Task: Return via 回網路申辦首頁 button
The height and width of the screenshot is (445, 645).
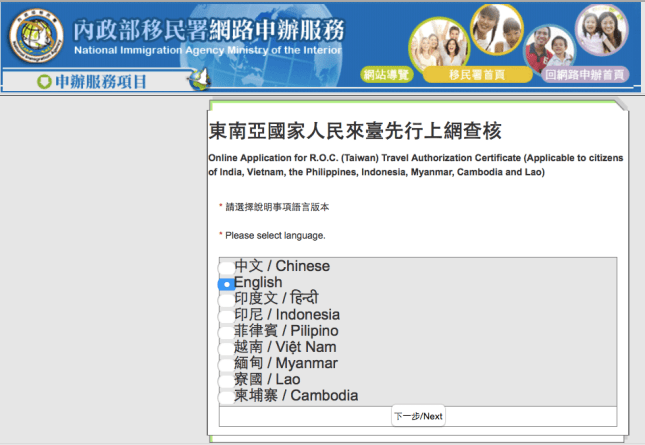Action: tap(585, 75)
